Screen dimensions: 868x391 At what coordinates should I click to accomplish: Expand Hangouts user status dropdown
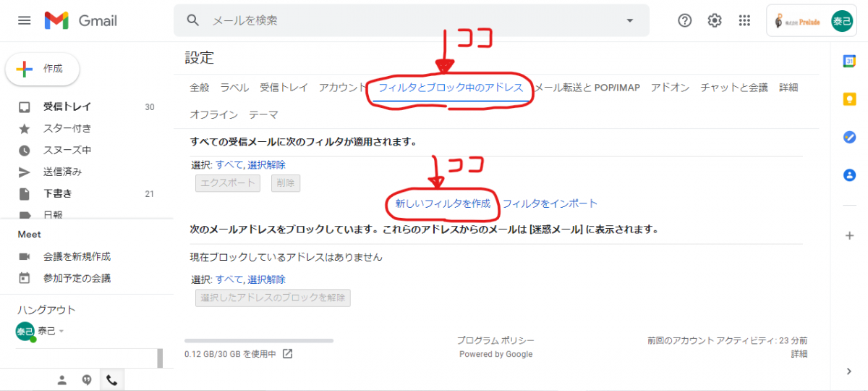pos(61,332)
